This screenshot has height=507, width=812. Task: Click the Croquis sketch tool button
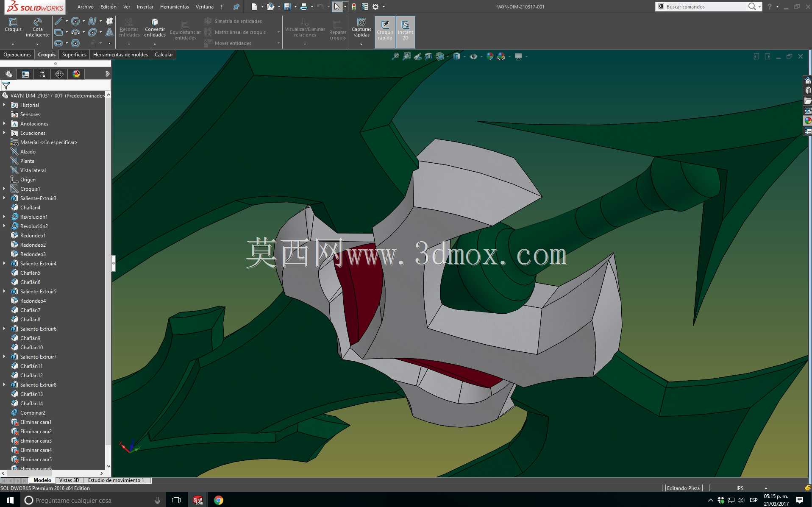pyautogui.click(x=13, y=25)
